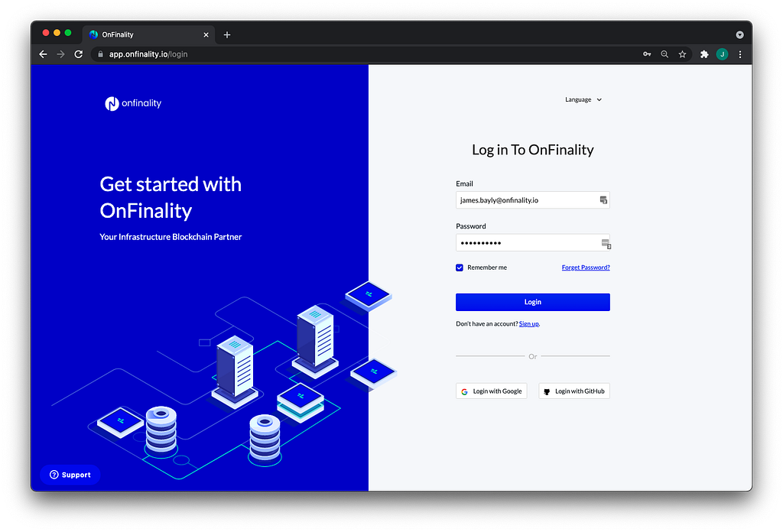Bookmark this page with the star icon
The image size is (783, 532).
click(682, 54)
